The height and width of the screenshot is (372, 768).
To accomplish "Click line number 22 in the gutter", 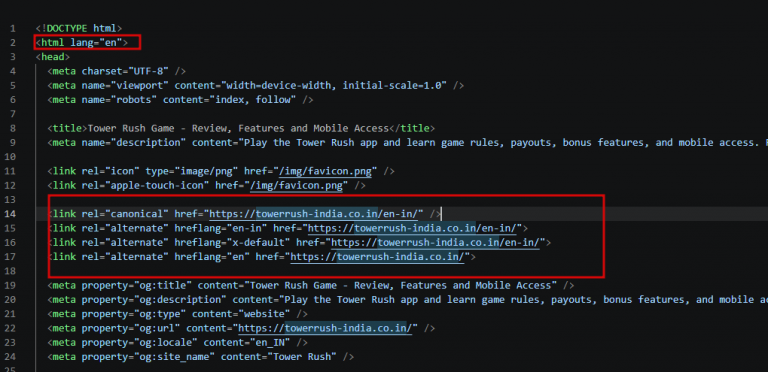I will pyautogui.click(x=11, y=328).
